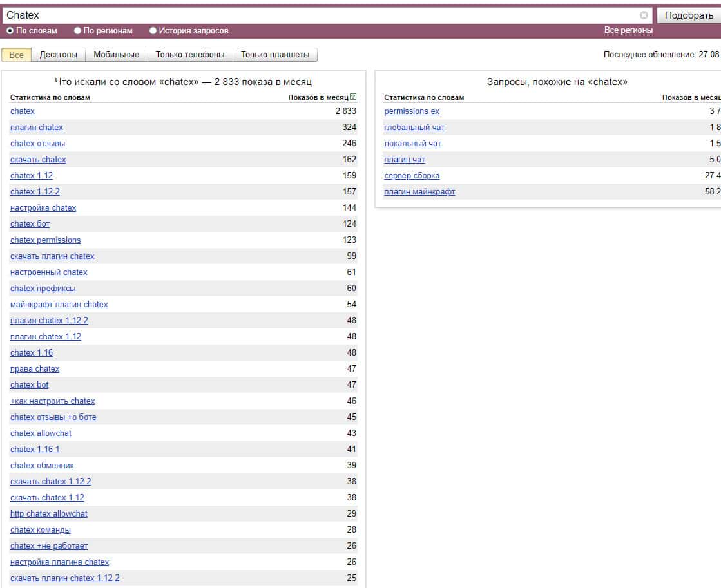Viewport: 721px width, 588px height.
Task: Clear the search field with the X icon
Action: coord(644,15)
